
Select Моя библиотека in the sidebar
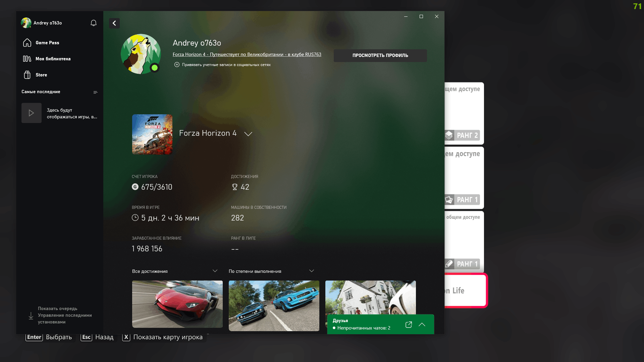pos(53,59)
